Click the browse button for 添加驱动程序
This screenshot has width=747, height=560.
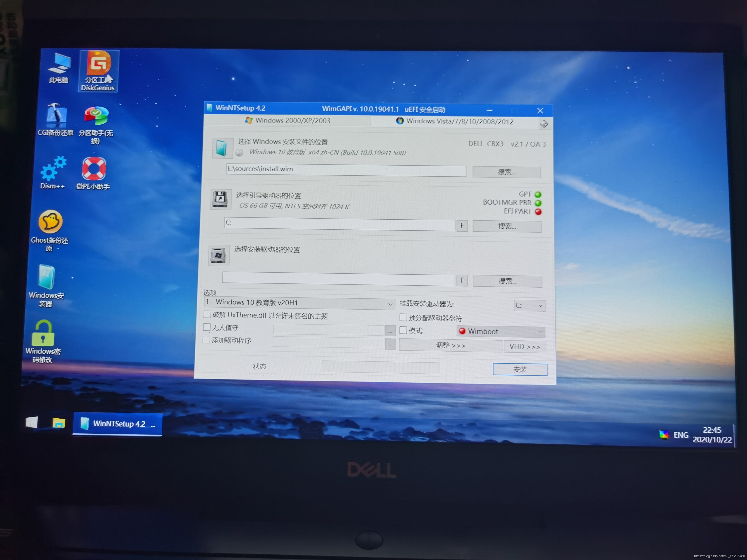coord(390,345)
